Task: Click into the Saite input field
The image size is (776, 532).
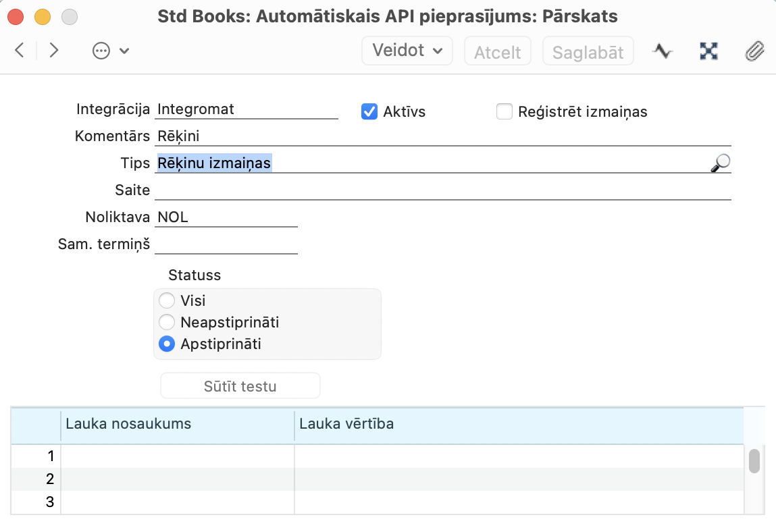Action: (x=442, y=190)
